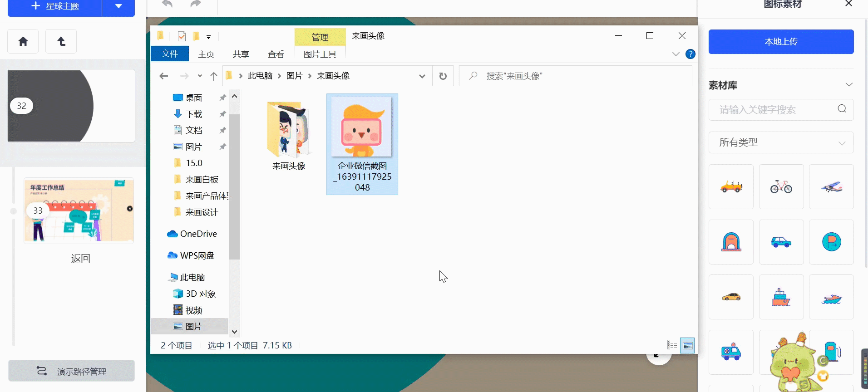Select file 企业微信截图_16391117925048
Viewport: 868px width, 392px height.
tap(362, 144)
